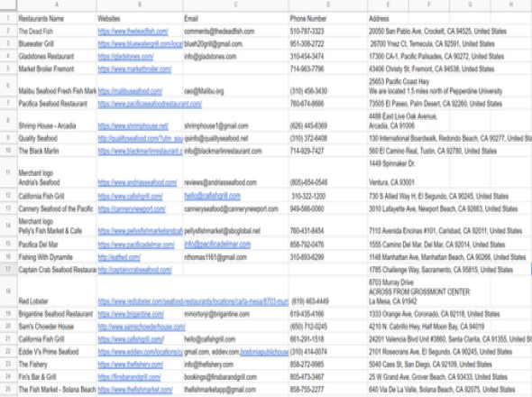Image resolution: width=532 pixels, height=397 pixels.
Task: Click the select-all corner box
Action: (8, 5)
